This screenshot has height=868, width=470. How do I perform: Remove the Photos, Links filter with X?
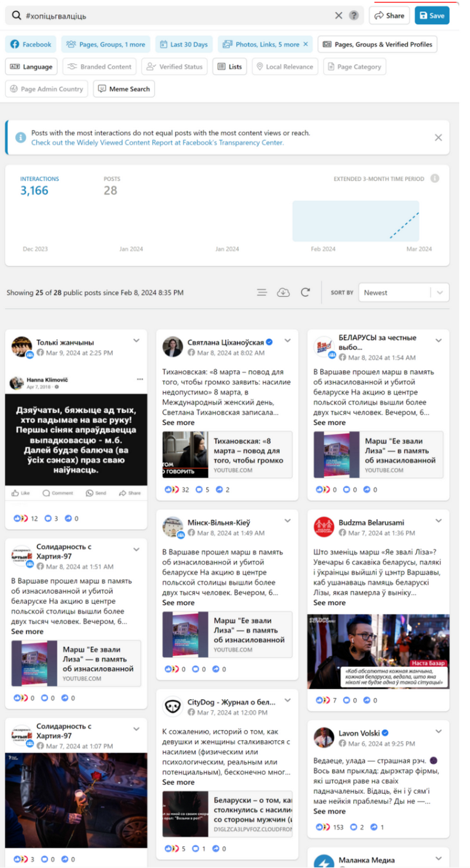tap(305, 45)
